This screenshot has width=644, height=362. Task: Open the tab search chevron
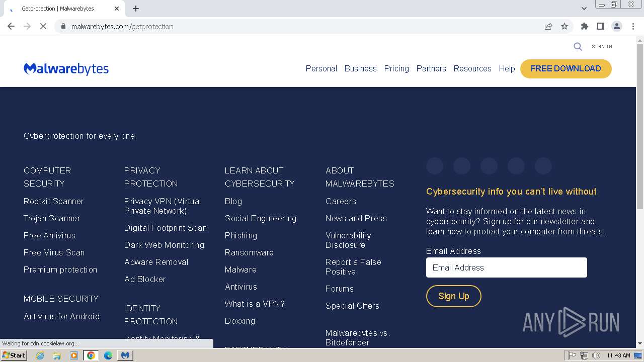coord(584,8)
